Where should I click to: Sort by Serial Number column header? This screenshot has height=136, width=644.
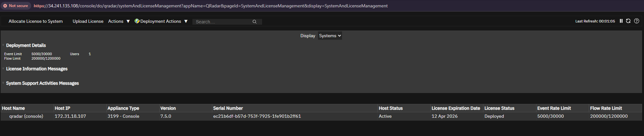[295, 108]
